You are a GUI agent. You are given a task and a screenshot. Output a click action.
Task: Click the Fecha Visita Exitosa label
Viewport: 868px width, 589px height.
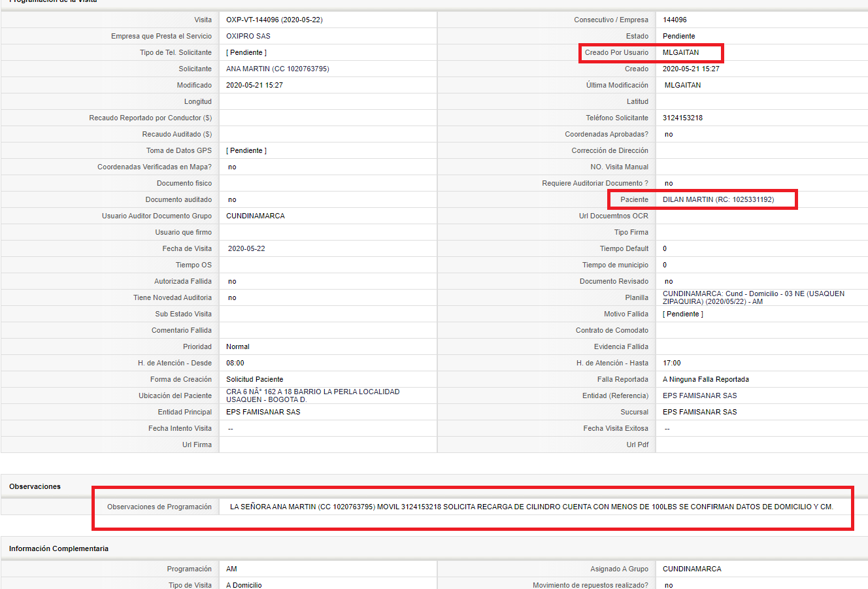pyautogui.click(x=616, y=428)
